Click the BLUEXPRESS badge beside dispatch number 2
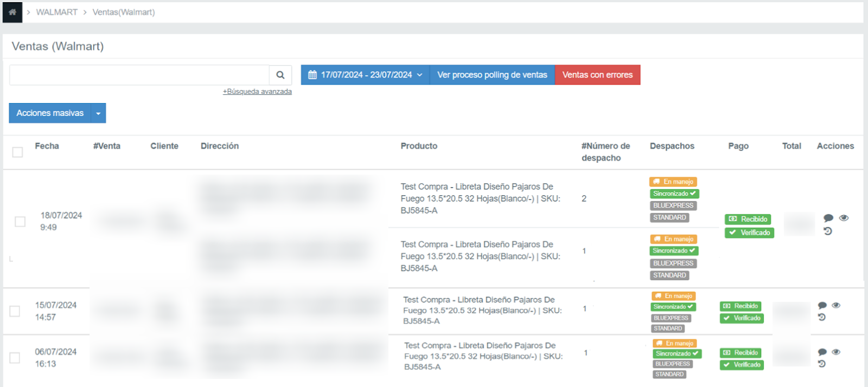Screen dimensions: 868x387 click(x=673, y=205)
